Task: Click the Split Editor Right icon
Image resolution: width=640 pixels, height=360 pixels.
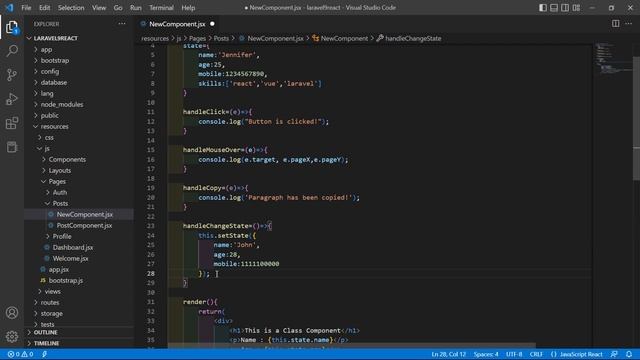Action: (x=616, y=24)
